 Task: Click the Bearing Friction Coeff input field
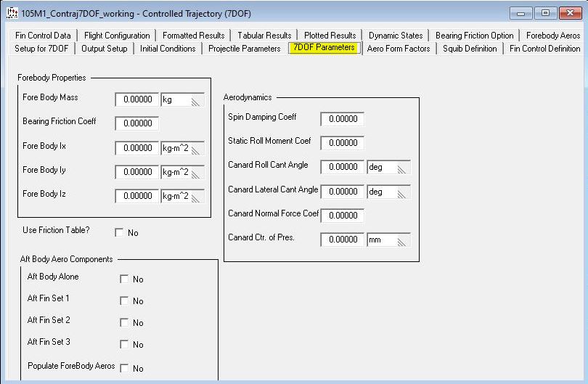(x=137, y=123)
